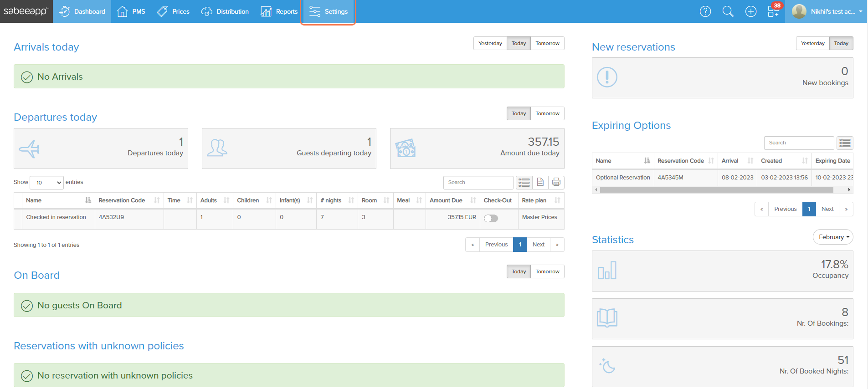
Task: Open the Show entries count dropdown
Action: click(x=47, y=183)
